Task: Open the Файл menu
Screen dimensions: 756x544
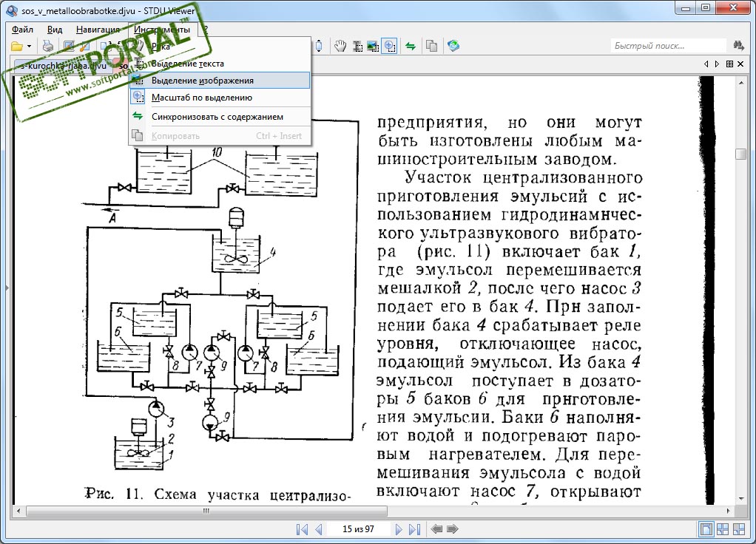Action: (22, 30)
